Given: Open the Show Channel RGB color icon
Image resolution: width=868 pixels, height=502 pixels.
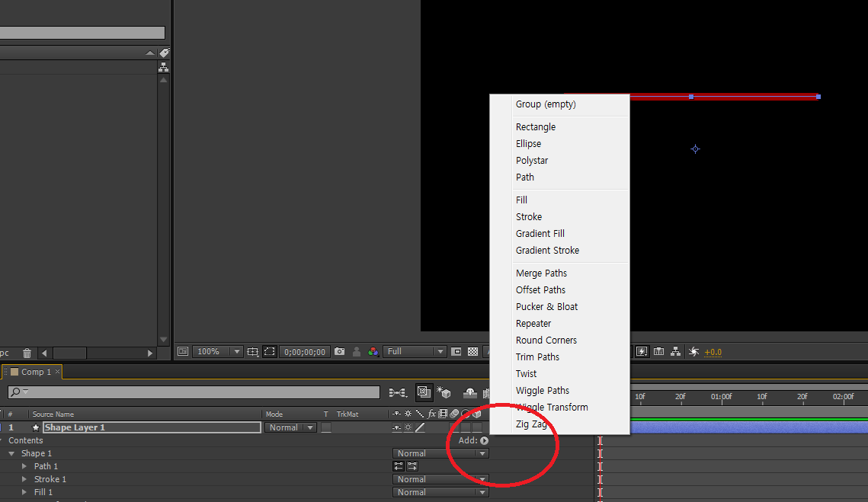Looking at the screenshot, I should click(x=373, y=351).
